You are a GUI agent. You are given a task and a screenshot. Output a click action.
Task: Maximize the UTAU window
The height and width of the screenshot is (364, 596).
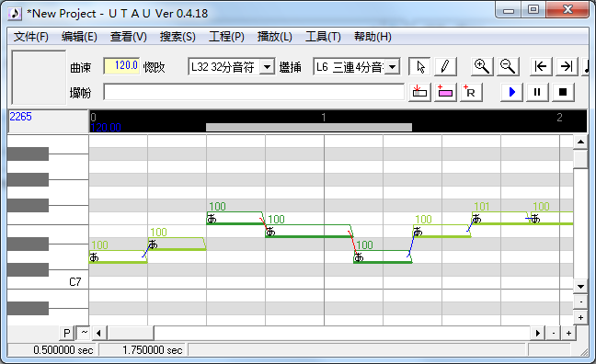(x=533, y=9)
